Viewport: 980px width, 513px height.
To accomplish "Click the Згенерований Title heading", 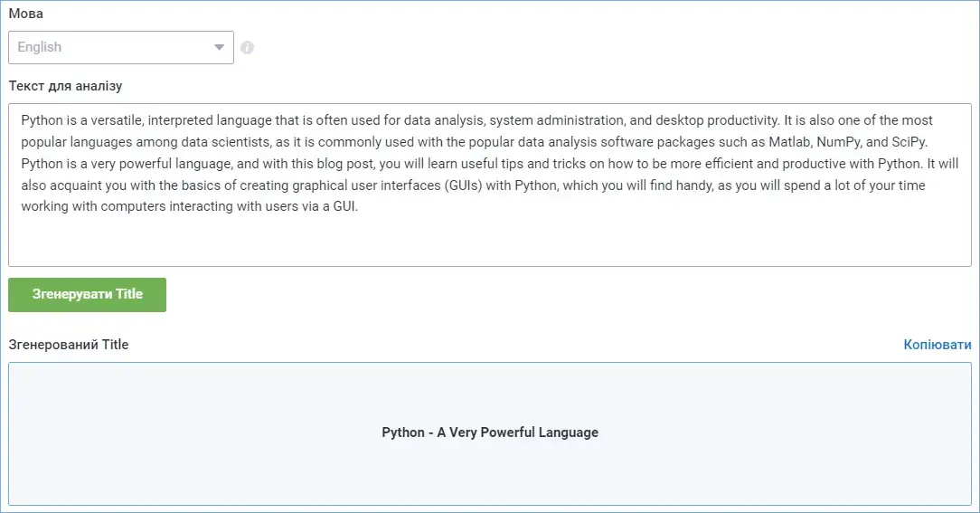I will pos(68,345).
